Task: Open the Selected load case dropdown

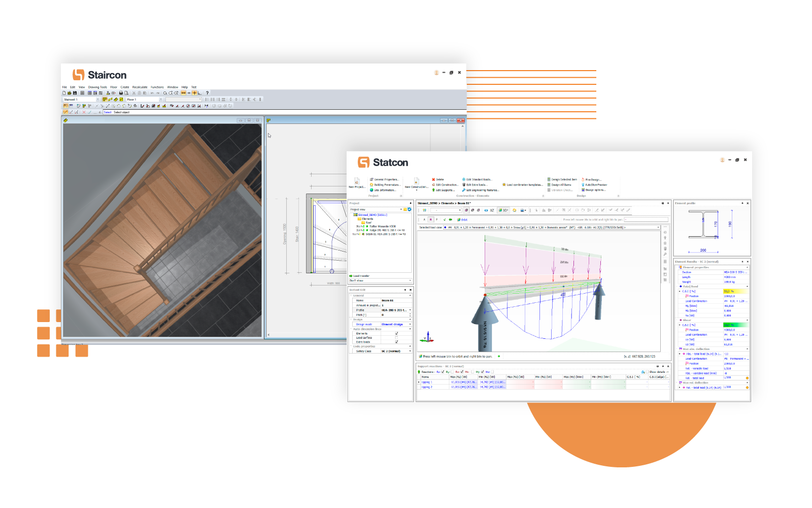Action: 658,228
